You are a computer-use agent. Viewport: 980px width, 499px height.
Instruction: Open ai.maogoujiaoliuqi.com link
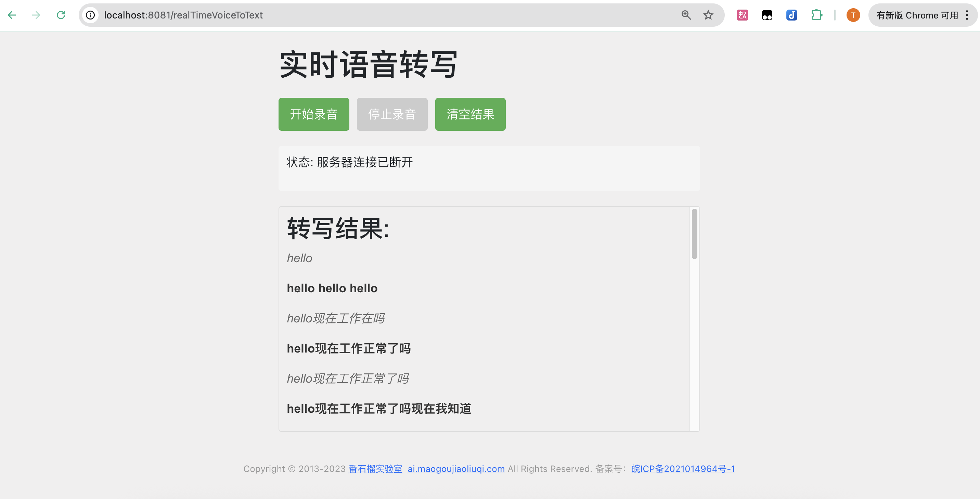coord(456,469)
